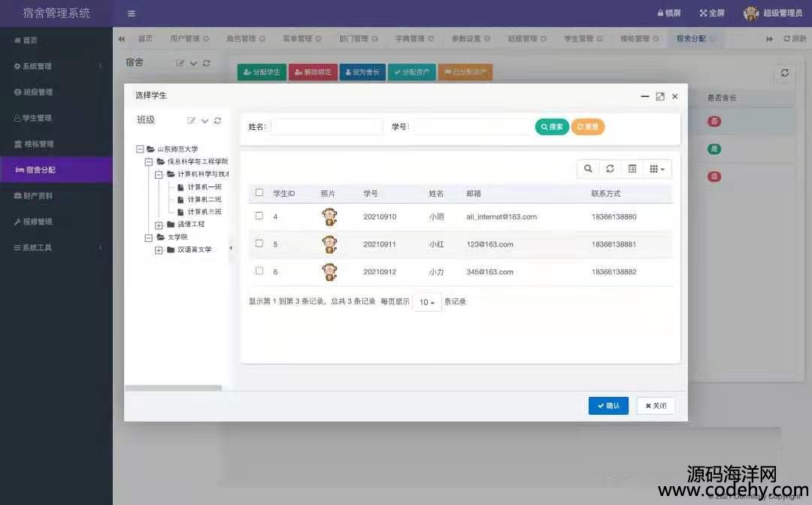Click the orange 重置 reset button
Screen dimensions: 812x505
[x=588, y=127]
